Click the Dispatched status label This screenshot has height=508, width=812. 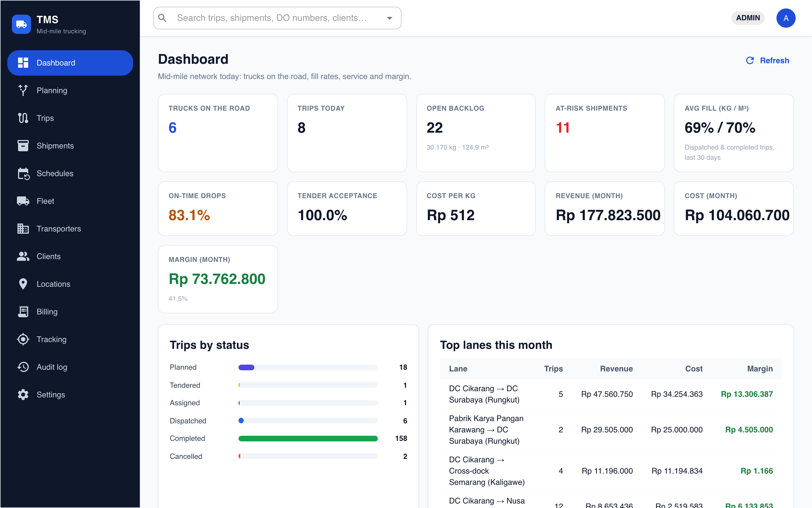click(x=188, y=421)
